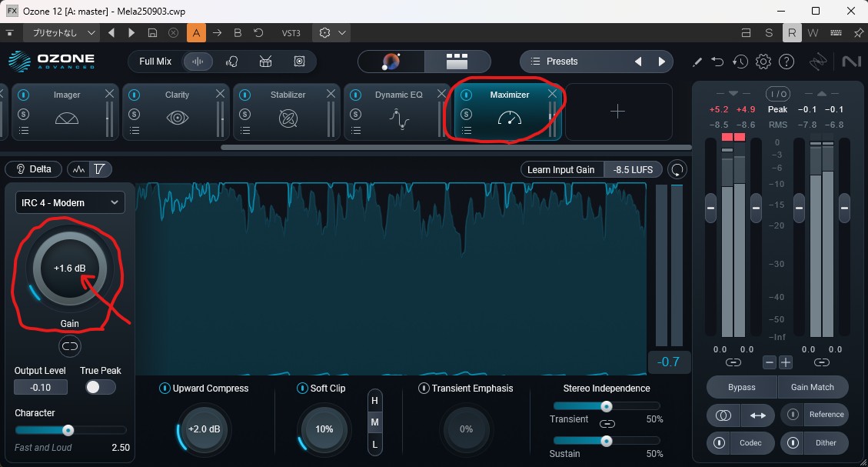Select the Clarity module tab
Screen dimensions: 868x467
coord(176,112)
